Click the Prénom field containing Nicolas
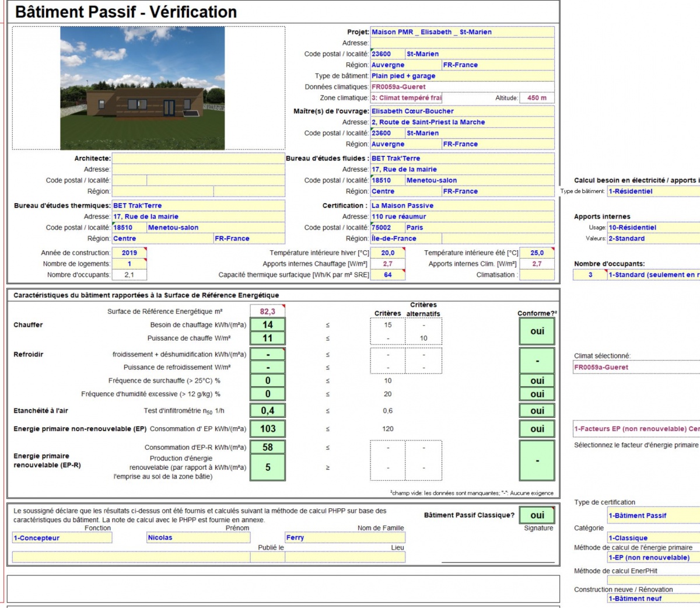 (198, 538)
